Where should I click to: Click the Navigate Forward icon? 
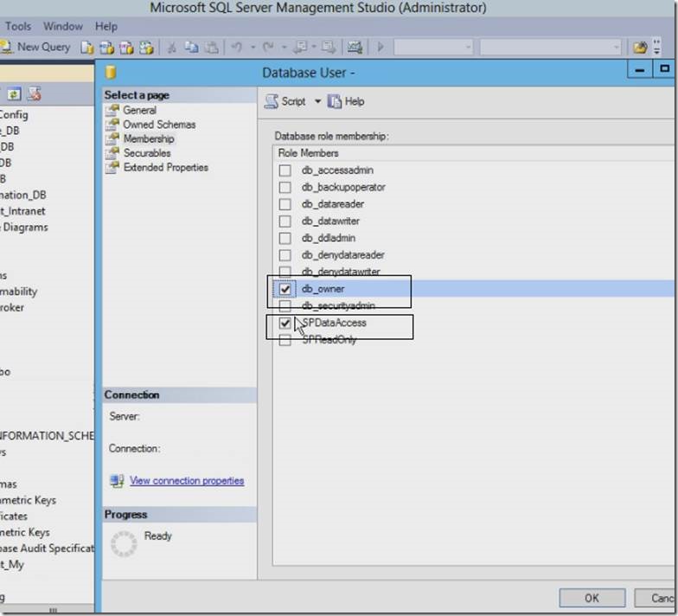[x=329, y=47]
